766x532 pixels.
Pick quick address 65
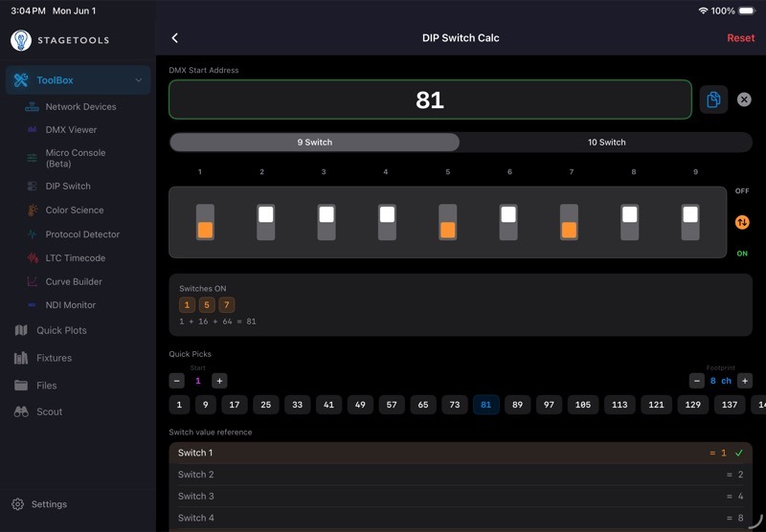tap(423, 405)
